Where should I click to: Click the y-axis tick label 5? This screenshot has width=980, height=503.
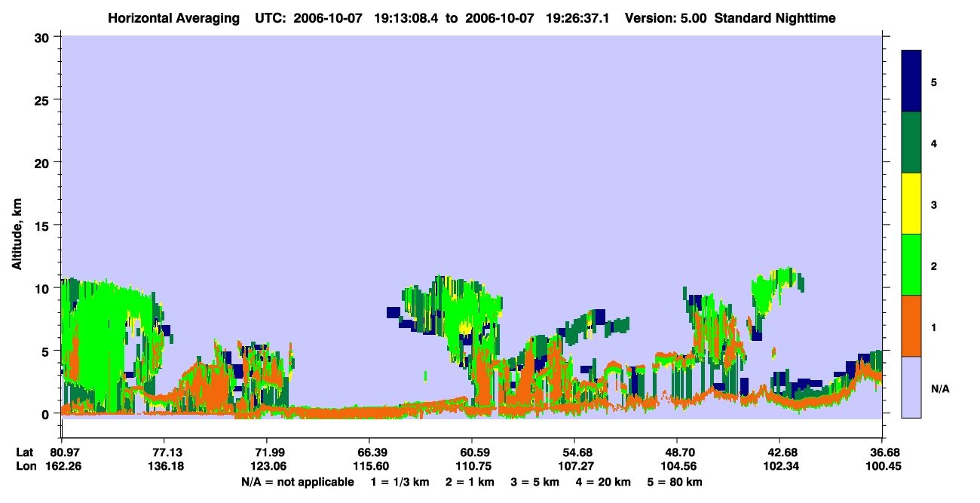pos(47,351)
